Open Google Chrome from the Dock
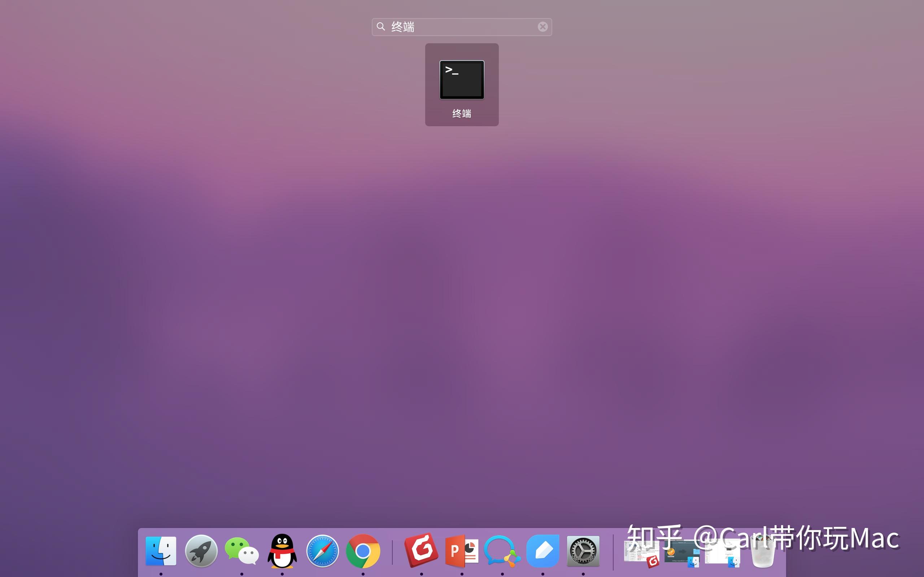The width and height of the screenshot is (924, 577). click(363, 551)
